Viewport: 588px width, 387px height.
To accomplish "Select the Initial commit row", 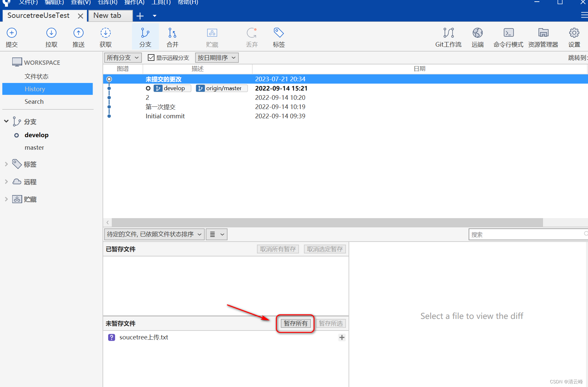I will [x=346, y=116].
